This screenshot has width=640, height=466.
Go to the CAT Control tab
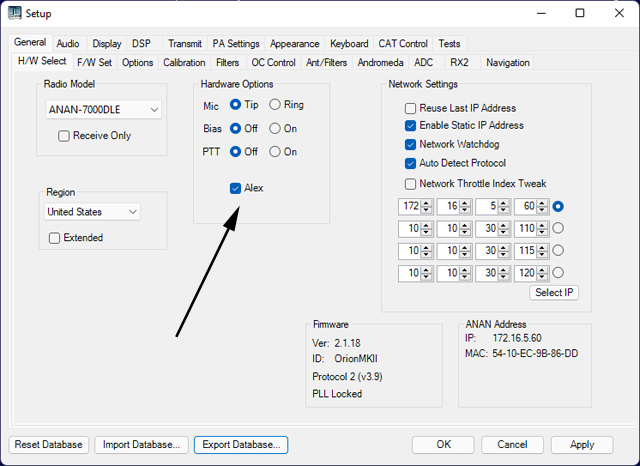tap(403, 44)
